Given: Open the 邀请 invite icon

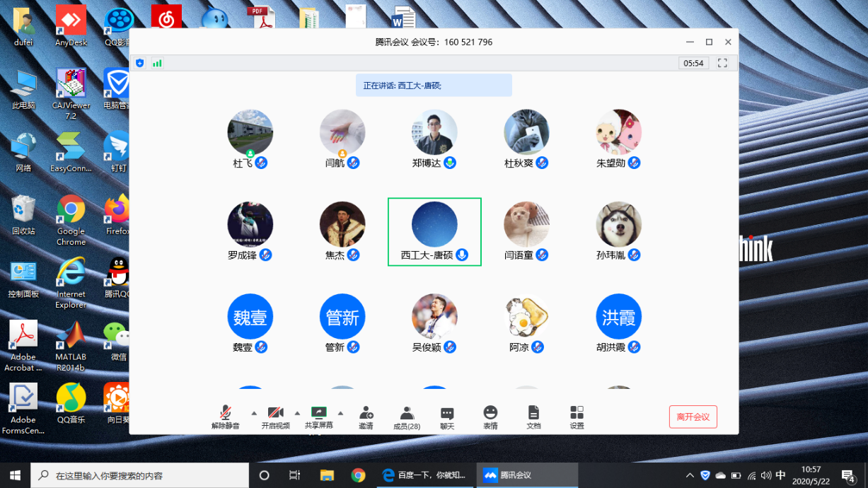Looking at the screenshot, I should (x=366, y=417).
